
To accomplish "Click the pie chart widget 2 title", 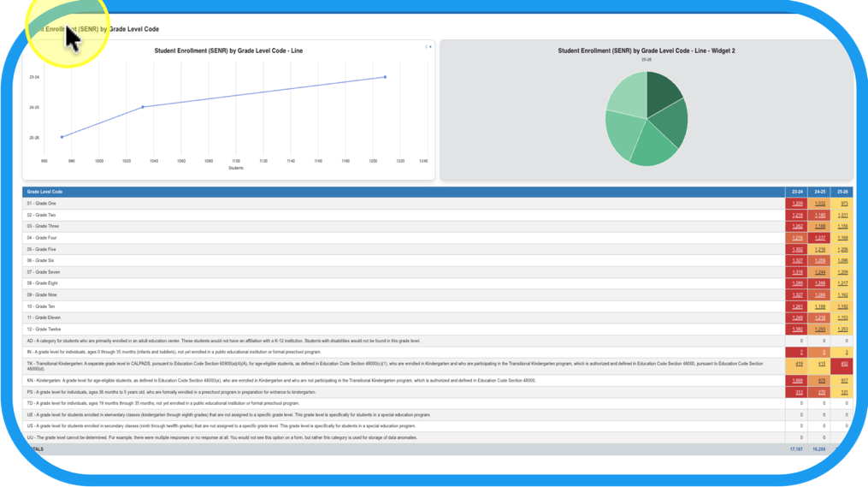I will [646, 50].
